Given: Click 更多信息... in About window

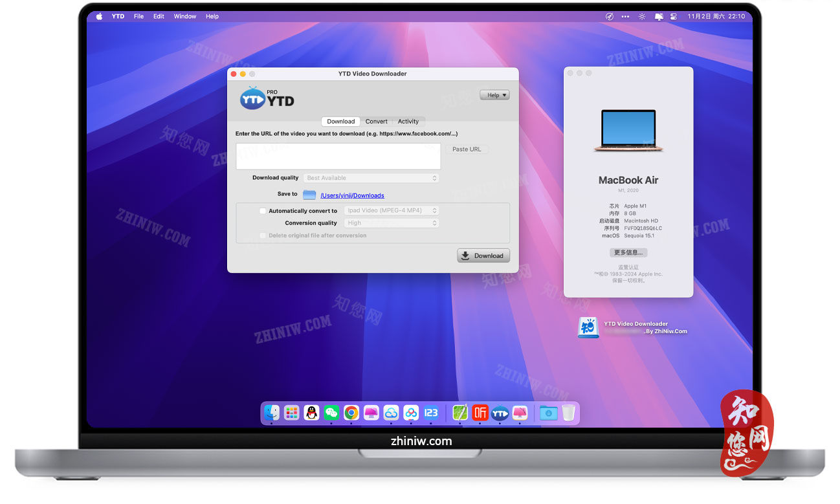Looking at the screenshot, I should pyautogui.click(x=628, y=252).
